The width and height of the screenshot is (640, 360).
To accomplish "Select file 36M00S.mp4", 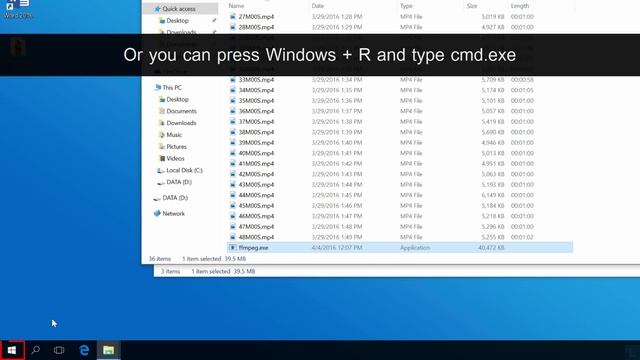I will tap(256, 111).
